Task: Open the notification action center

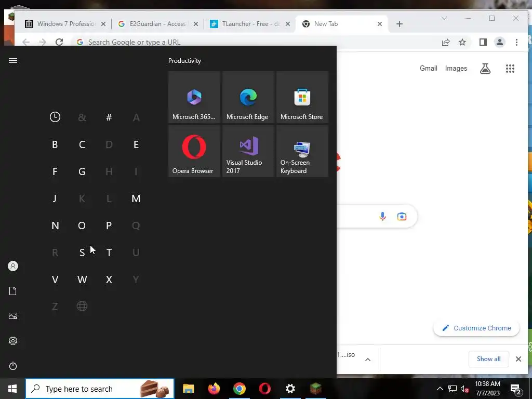Action: [x=516, y=389]
